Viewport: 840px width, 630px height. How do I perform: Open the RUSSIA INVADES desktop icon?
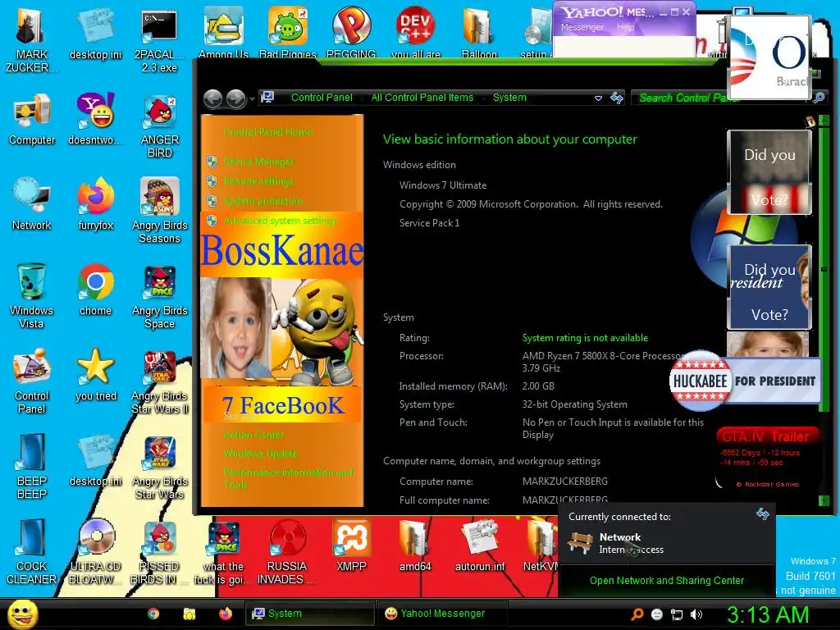tap(287, 552)
